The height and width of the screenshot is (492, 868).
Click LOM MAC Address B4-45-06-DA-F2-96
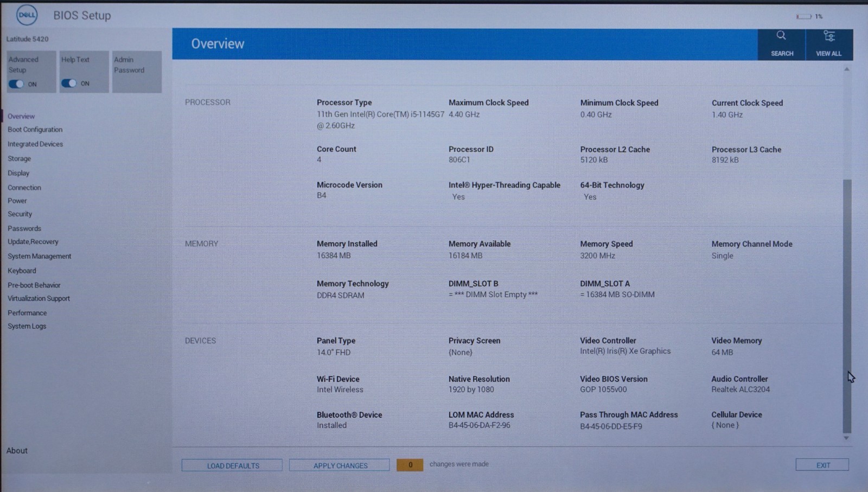click(480, 425)
